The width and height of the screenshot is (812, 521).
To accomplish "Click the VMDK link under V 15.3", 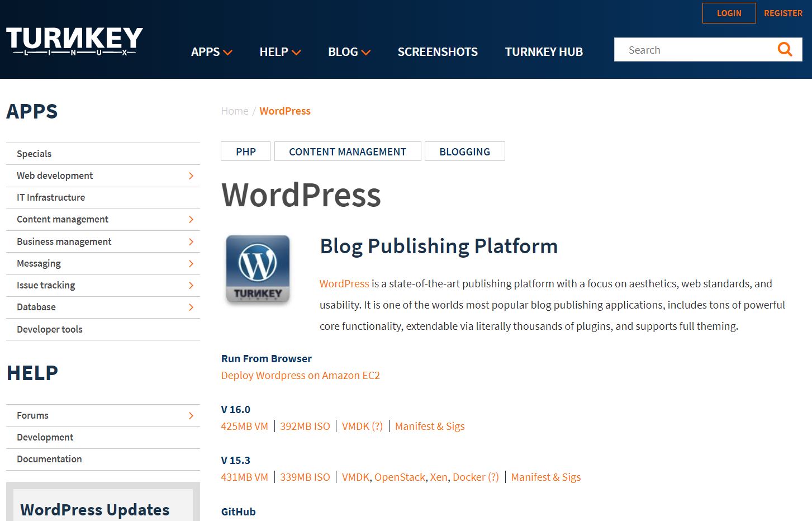I will pyautogui.click(x=355, y=477).
